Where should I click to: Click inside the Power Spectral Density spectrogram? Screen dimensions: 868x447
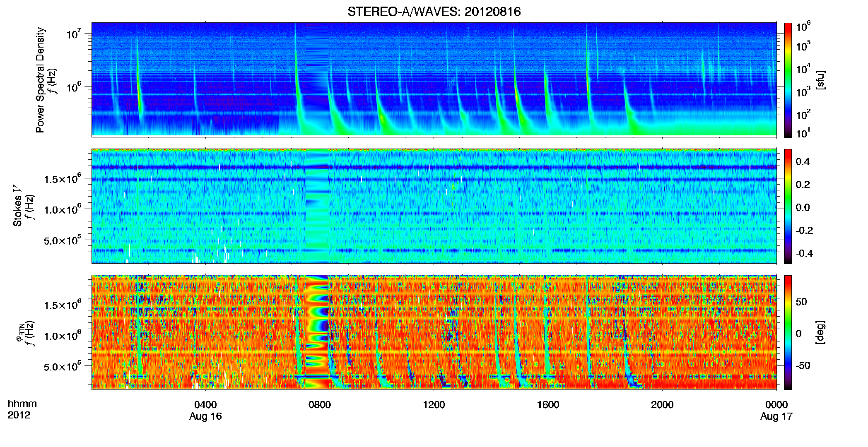click(434, 79)
